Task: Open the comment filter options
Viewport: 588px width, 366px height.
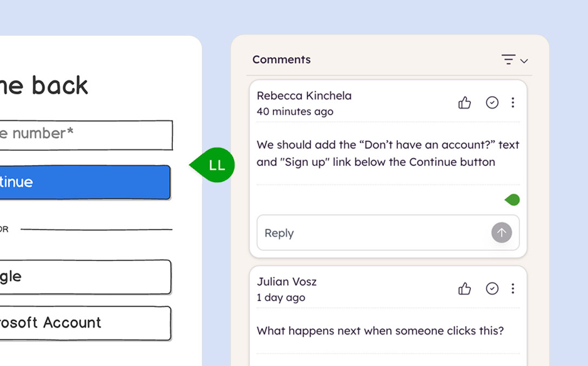Action: pyautogui.click(x=508, y=60)
